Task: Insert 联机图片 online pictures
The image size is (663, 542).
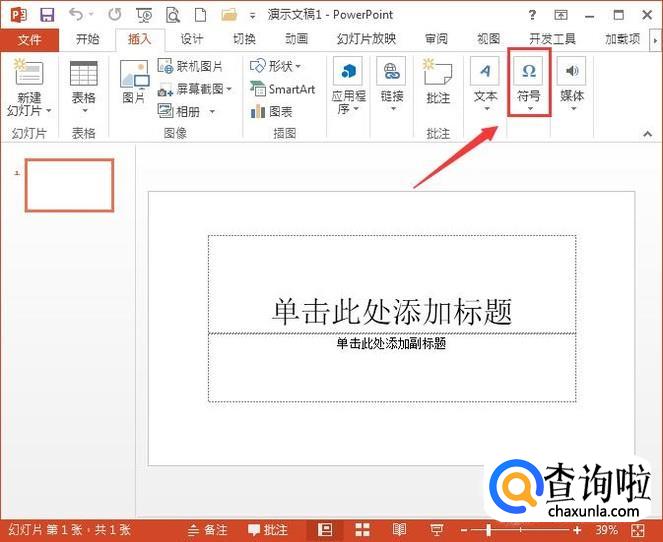Action: click(190, 66)
